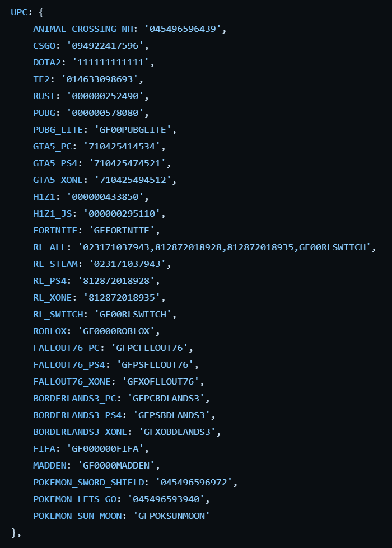Image resolution: width=392 pixels, height=548 pixels.
Task: Click the BORDERLANDS3_PC key
Action: tap(75, 398)
